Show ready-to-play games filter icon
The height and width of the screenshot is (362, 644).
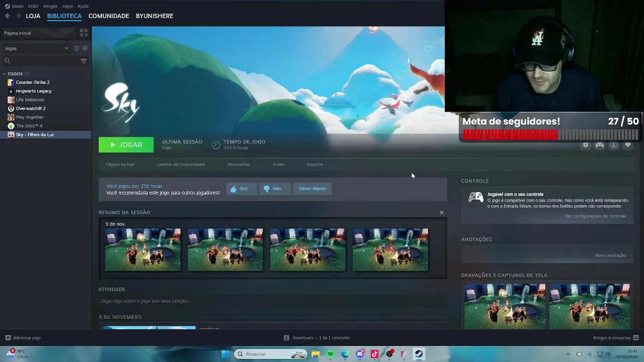[85, 48]
